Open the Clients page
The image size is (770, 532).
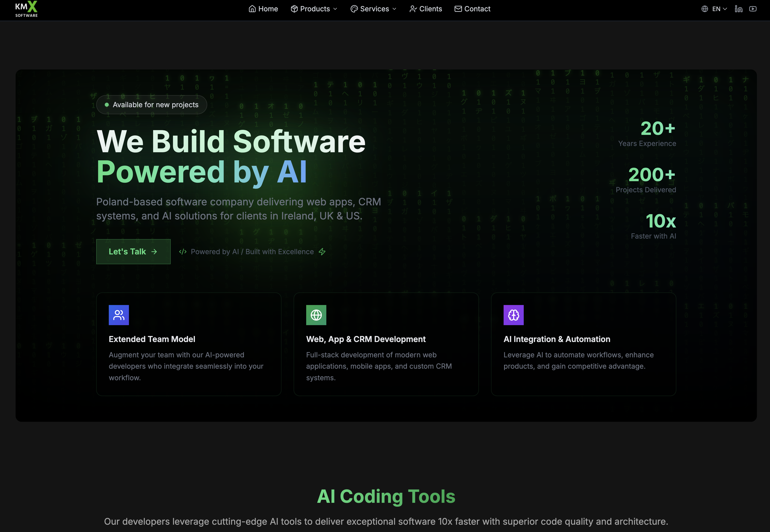(x=426, y=9)
